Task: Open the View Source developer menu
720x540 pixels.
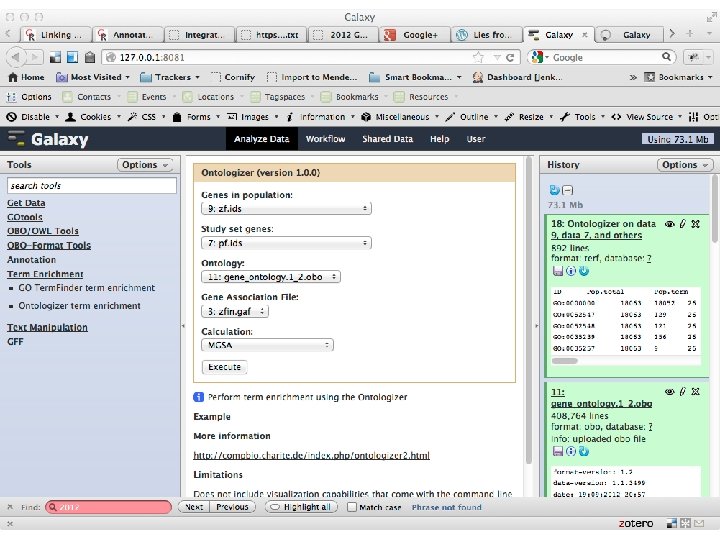Action: pos(647,117)
